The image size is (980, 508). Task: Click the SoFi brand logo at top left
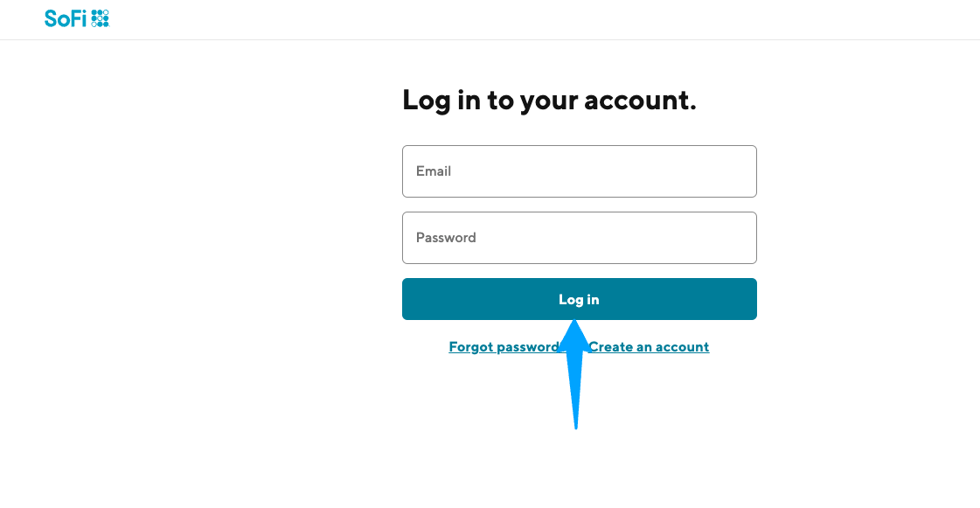(x=77, y=17)
